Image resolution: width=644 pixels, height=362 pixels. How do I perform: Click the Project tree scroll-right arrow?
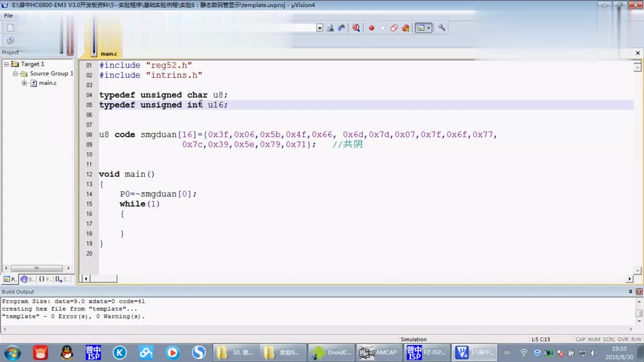tap(68, 268)
